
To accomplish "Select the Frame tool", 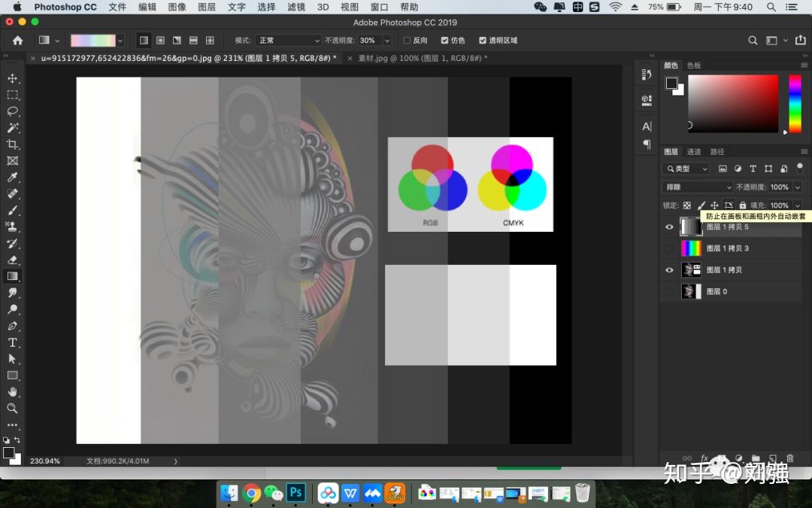I will click(13, 161).
